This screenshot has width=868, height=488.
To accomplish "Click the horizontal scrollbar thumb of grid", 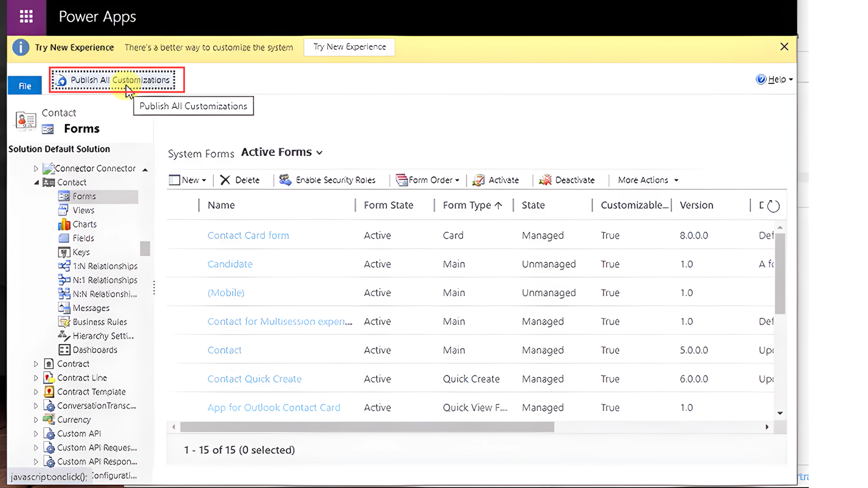I will [x=367, y=427].
